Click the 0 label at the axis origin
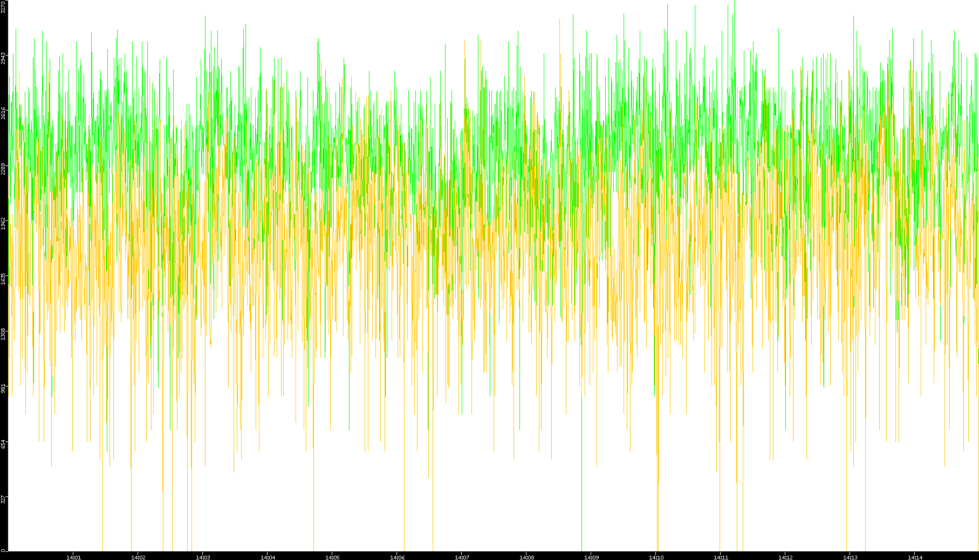 pyautogui.click(x=3, y=549)
